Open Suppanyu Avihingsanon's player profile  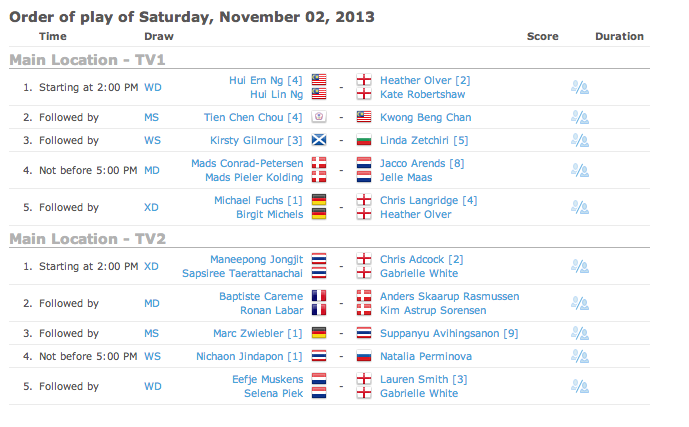[x=440, y=333]
